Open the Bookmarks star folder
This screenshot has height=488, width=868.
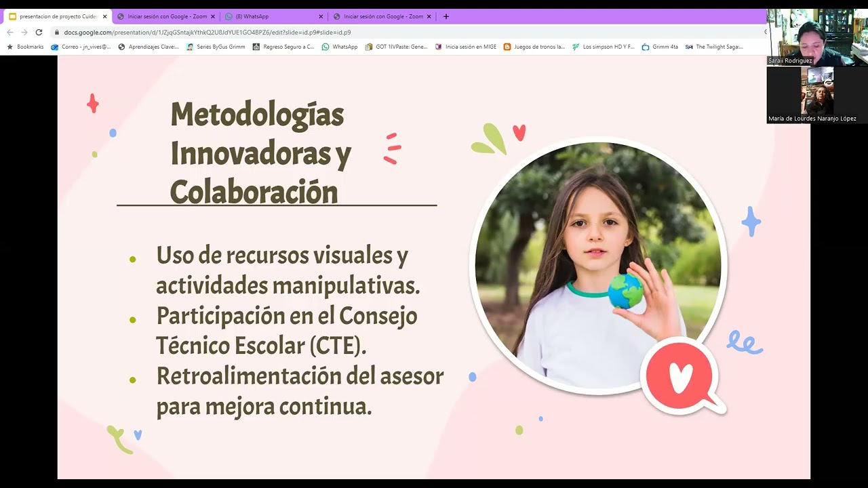25,47
